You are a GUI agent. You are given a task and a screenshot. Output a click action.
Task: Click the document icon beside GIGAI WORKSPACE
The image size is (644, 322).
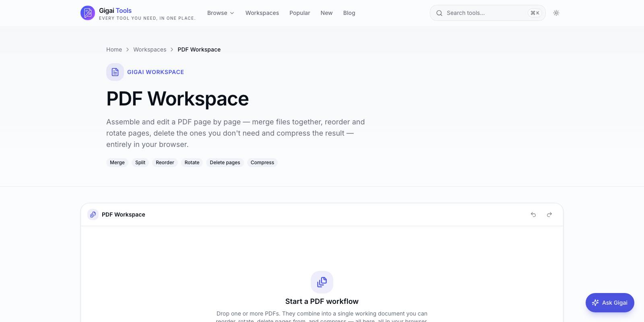(x=115, y=72)
